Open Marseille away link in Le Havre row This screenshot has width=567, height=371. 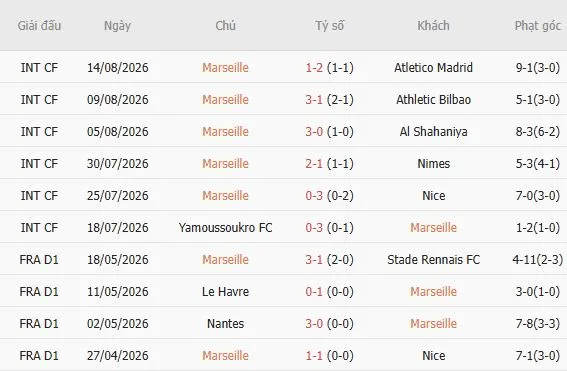tap(433, 291)
